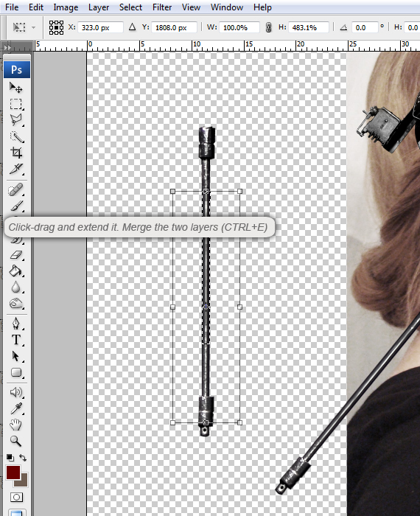Toggle Quick Mask mode

pos(16,497)
